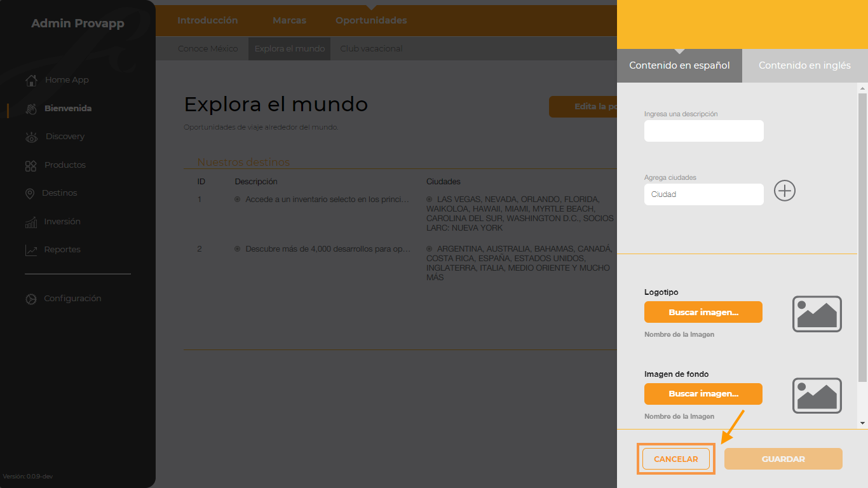The width and height of the screenshot is (868, 488).
Task: Click the side panel vertical scrollbar
Action: [x=862, y=238]
